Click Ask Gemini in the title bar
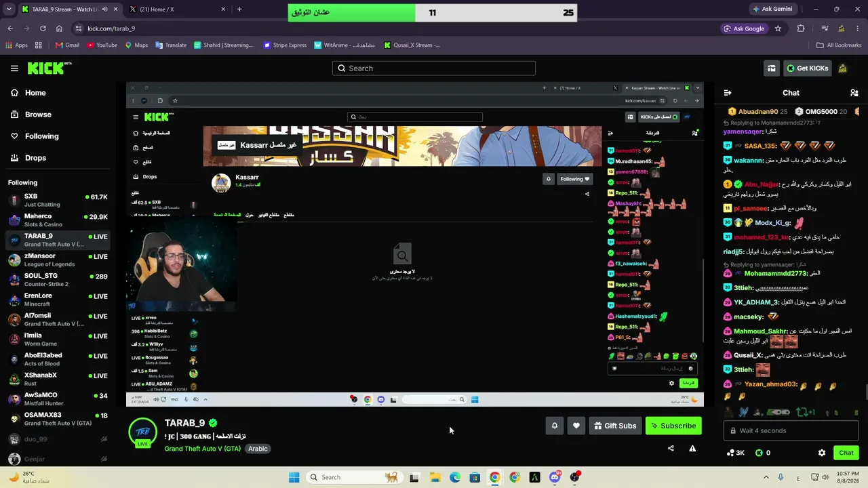Viewport: 868px width, 488px height. coord(772,9)
